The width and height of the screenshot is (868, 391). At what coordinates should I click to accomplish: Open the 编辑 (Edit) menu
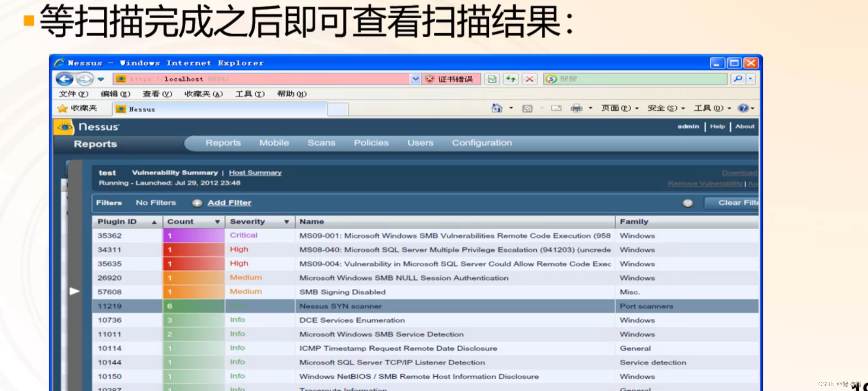pyautogui.click(x=115, y=94)
